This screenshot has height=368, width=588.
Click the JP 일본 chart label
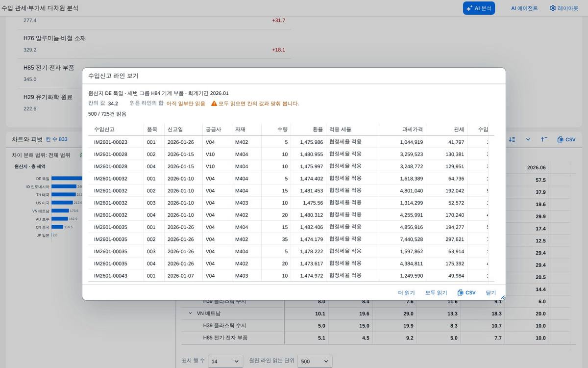[43, 235]
